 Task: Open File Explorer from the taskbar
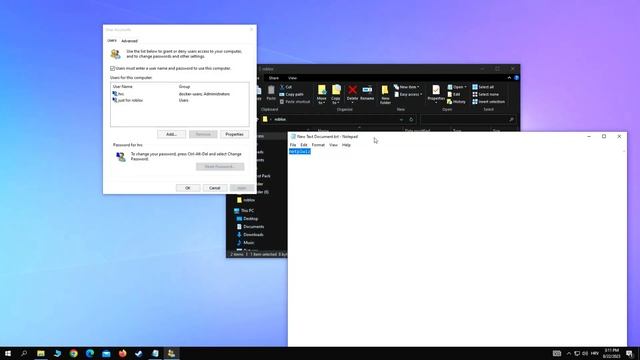pyautogui.click(x=41, y=353)
